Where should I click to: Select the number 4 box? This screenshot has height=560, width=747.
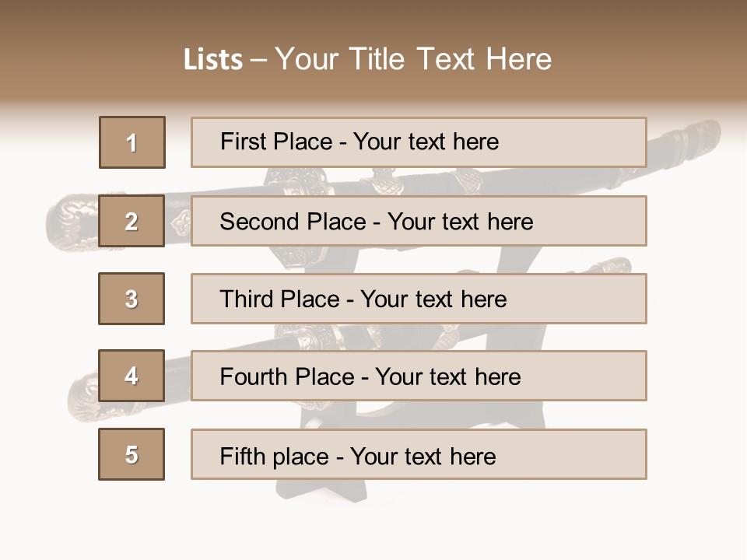click(132, 376)
